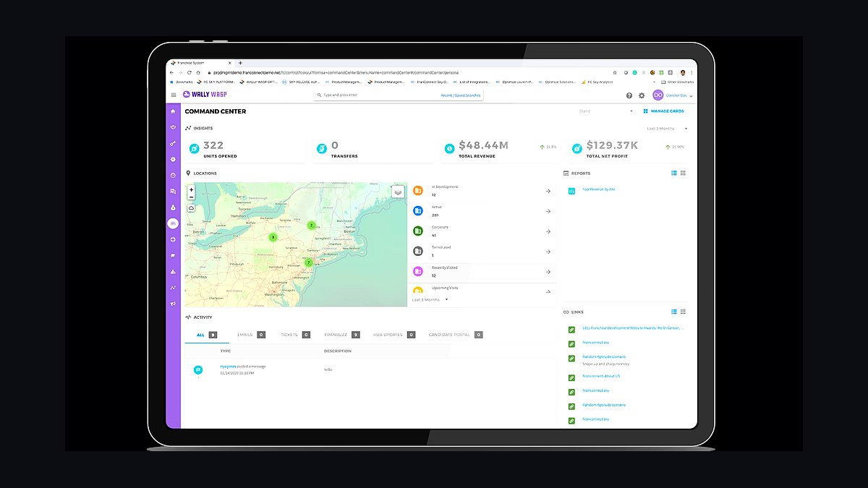Open the In Development row arrow
Viewport: 868px width, 488px height.
click(x=548, y=191)
